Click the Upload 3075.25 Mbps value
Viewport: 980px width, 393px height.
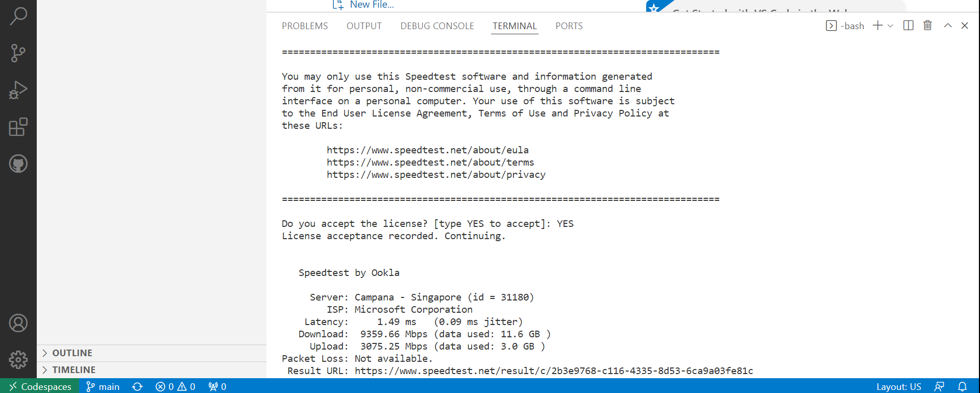point(394,346)
